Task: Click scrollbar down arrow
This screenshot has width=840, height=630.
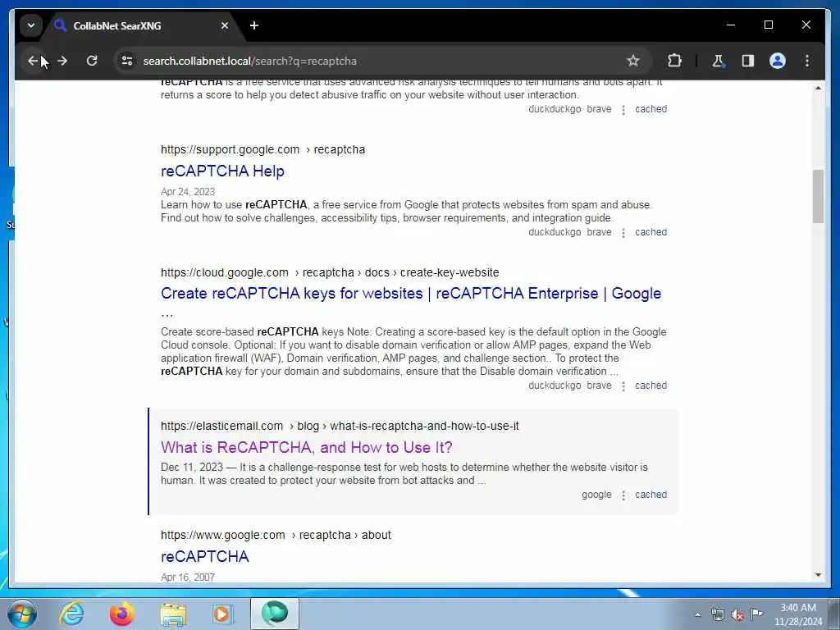Action: coord(818,575)
